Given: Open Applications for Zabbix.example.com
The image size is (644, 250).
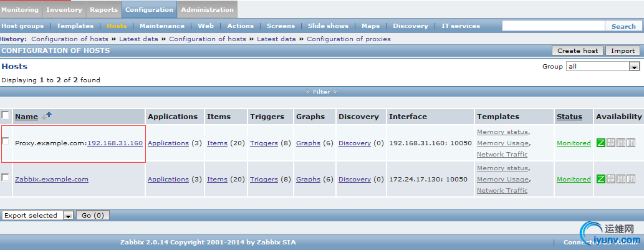Looking at the screenshot, I should click(x=168, y=179).
